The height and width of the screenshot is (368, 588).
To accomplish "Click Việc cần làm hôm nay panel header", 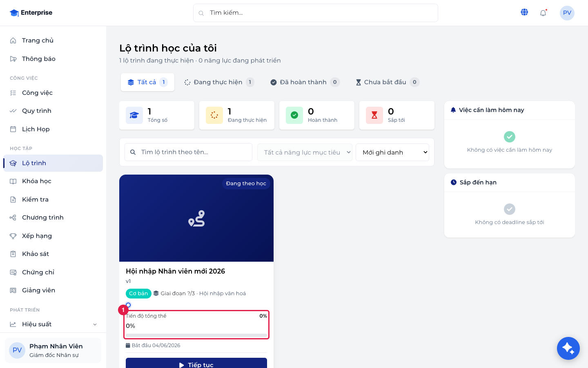I will pyautogui.click(x=510, y=110).
